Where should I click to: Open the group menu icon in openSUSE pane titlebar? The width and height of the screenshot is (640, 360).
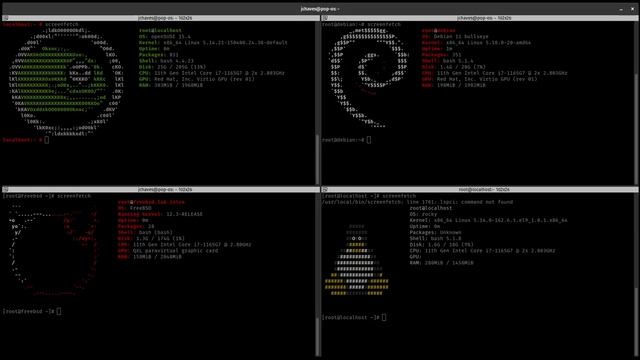(5, 18)
